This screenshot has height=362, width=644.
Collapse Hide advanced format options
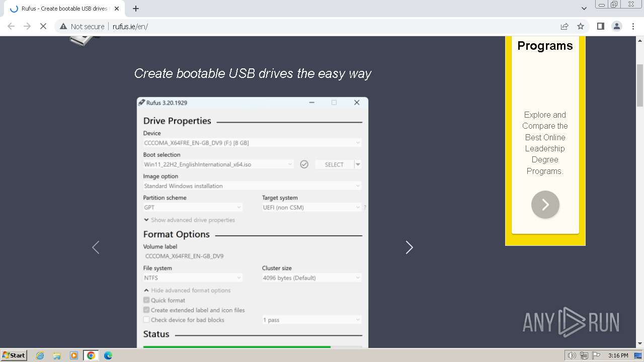[x=187, y=291]
